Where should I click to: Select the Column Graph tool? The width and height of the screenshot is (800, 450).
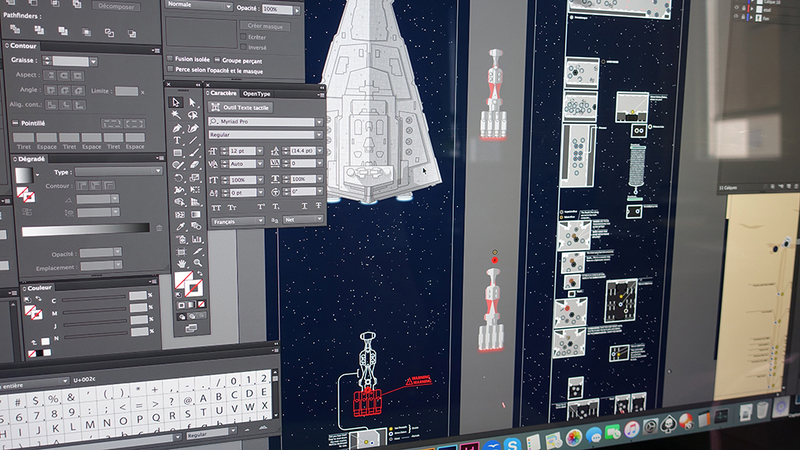tap(196, 239)
